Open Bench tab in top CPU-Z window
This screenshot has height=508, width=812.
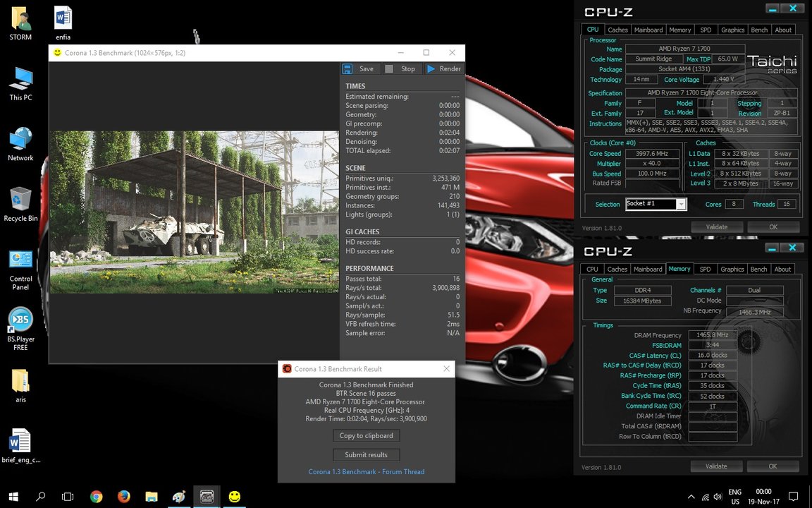click(x=759, y=30)
